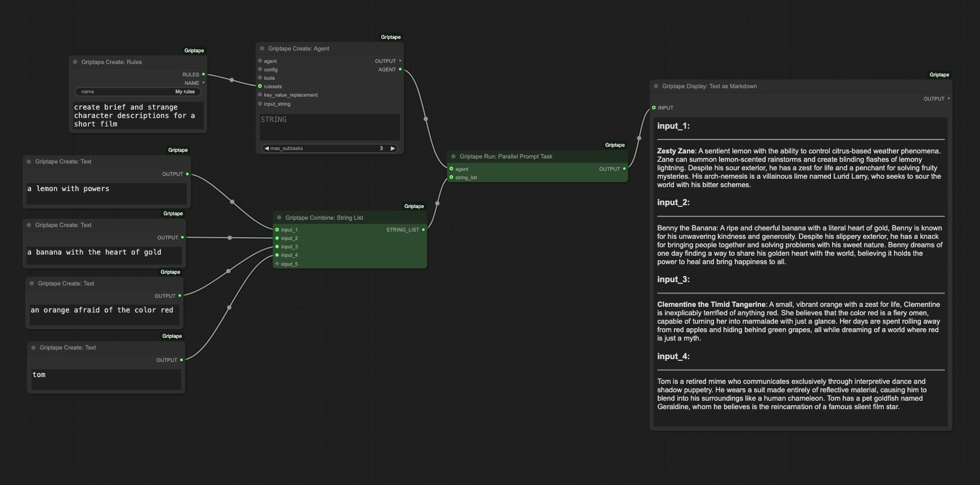Click the STRING_LIST output port
This screenshot has height=485, width=980.
(x=423, y=229)
